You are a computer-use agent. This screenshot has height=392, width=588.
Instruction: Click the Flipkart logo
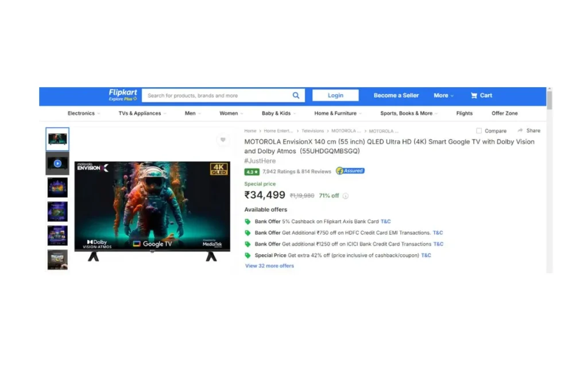(x=123, y=92)
